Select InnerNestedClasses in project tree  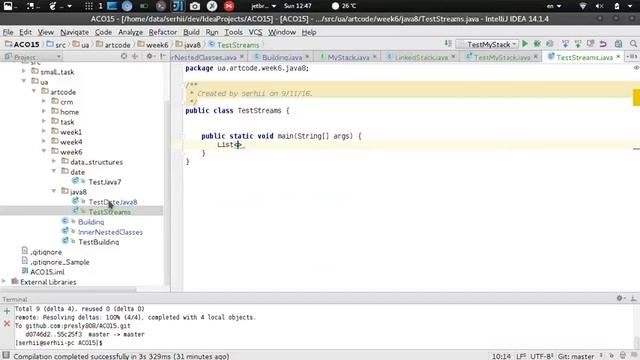coord(110,232)
